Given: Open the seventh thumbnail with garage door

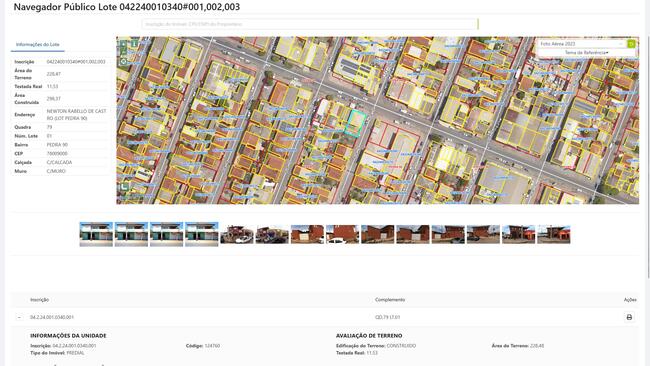Looking at the screenshot, I should point(307,234).
